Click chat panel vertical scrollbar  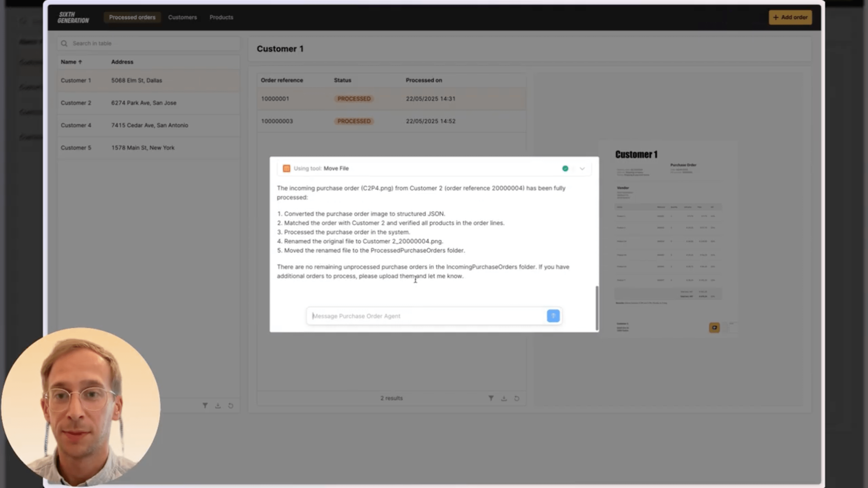[x=597, y=308]
